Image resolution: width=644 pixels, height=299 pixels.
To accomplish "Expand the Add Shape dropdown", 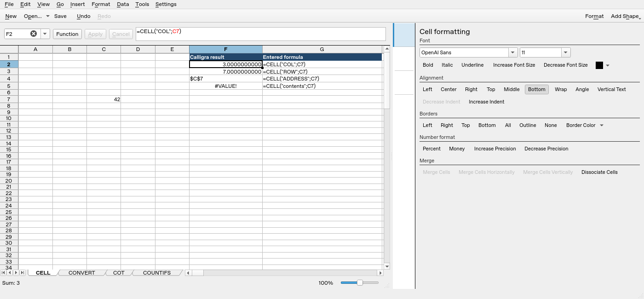I will [x=626, y=16].
